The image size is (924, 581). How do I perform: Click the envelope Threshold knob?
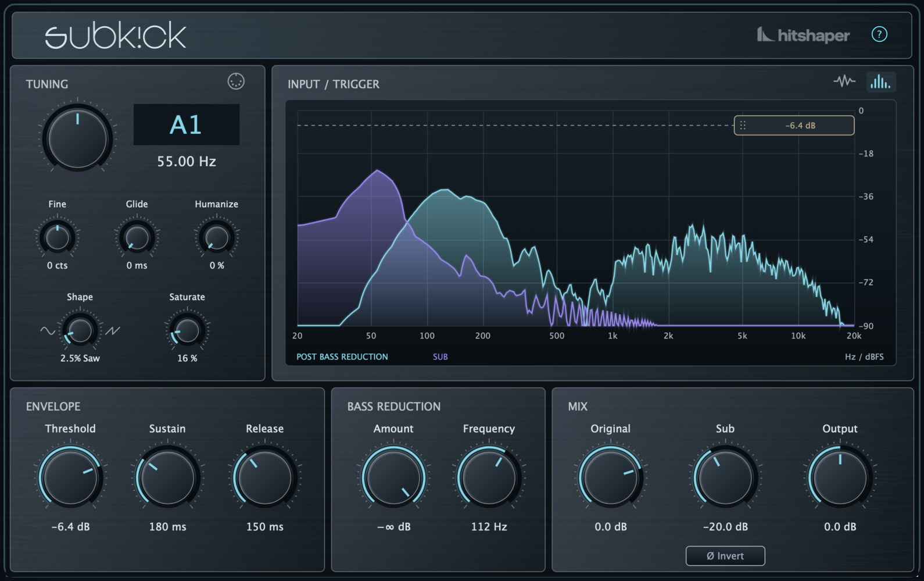(x=70, y=477)
